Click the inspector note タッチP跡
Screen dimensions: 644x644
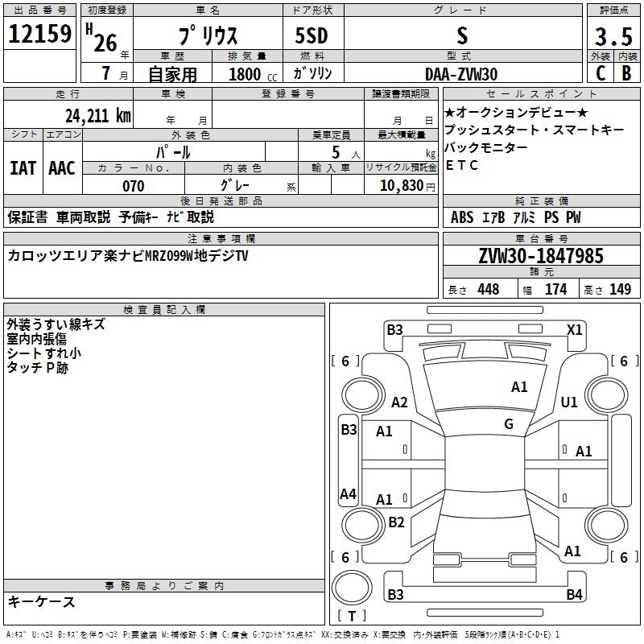[37, 368]
